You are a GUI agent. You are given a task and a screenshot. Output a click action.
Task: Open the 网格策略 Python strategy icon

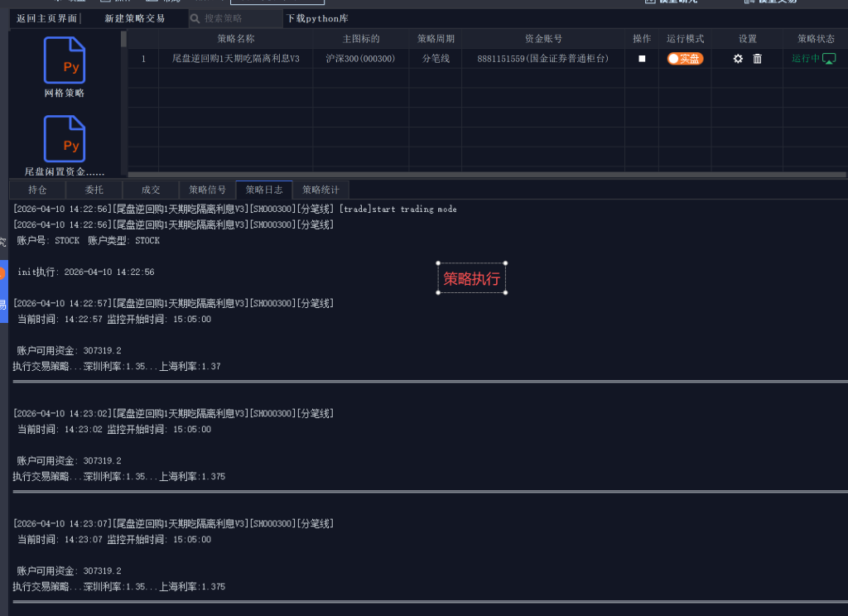pos(65,60)
